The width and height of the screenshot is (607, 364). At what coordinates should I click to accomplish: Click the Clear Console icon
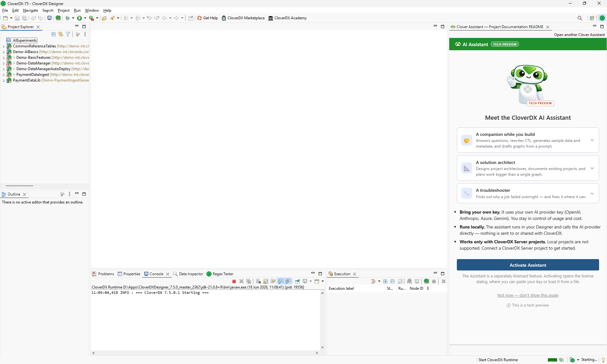pos(258,281)
